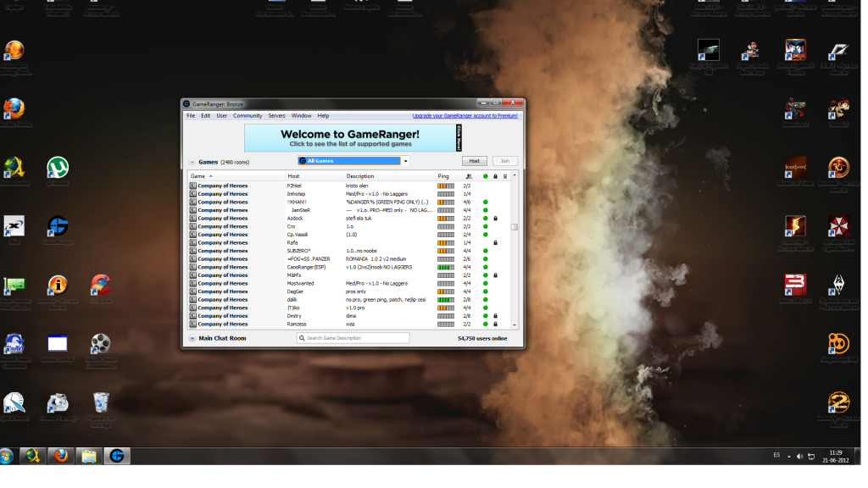Open the Help menu in GameRanger
Screen dimensions: 868x488
click(x=323, y=115)
